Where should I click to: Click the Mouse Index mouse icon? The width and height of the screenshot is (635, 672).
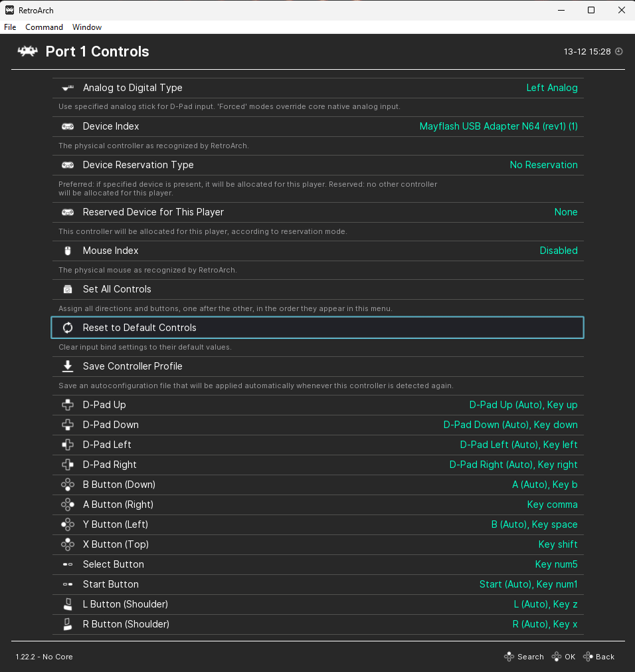(68, 251)
